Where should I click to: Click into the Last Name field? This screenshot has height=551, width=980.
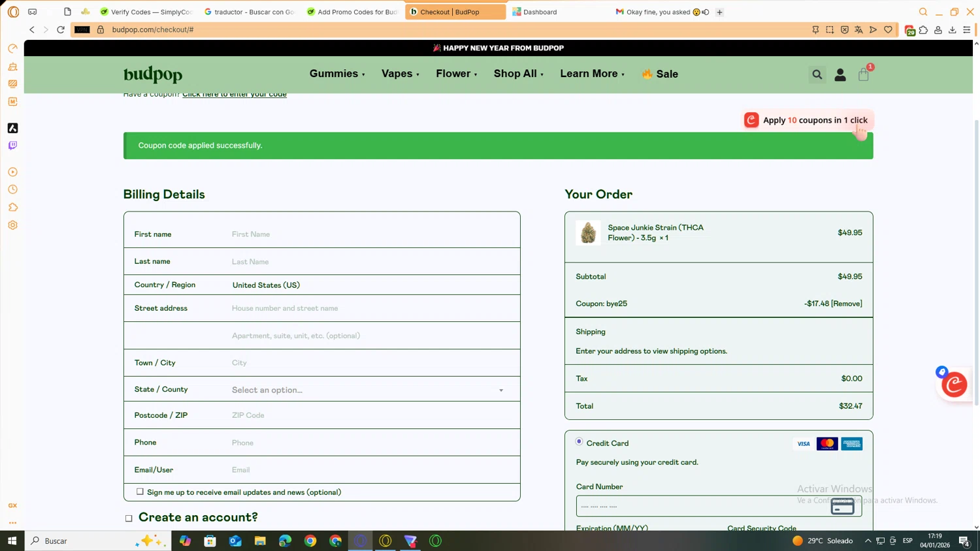(372, 262)
